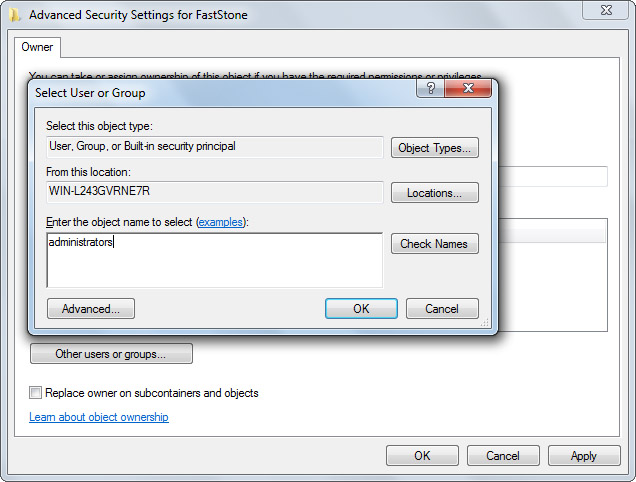Click the folder icon in the title bar
The width and height of the screenshot is (636, 482).
click(15, 15)
